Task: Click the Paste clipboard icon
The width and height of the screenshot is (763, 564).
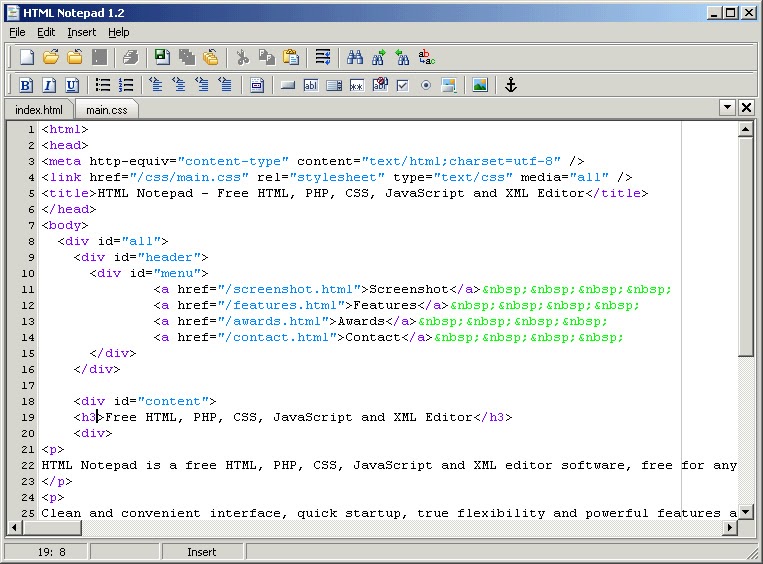Action: [x=291, y=57]
